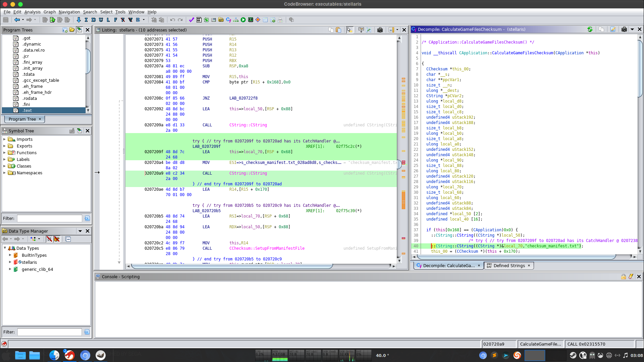Toggle the Listing mouse-hover mode button

pyautogui.click(x=349, y=30)
